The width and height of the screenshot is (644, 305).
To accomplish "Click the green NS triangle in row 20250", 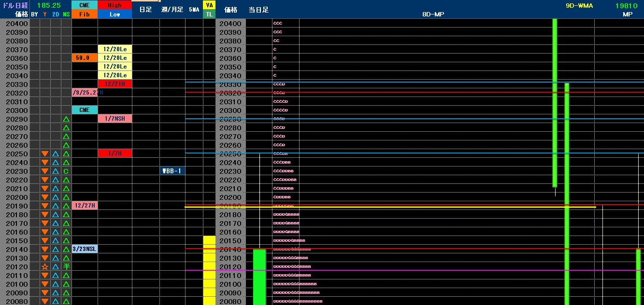I will click(66, 154).
